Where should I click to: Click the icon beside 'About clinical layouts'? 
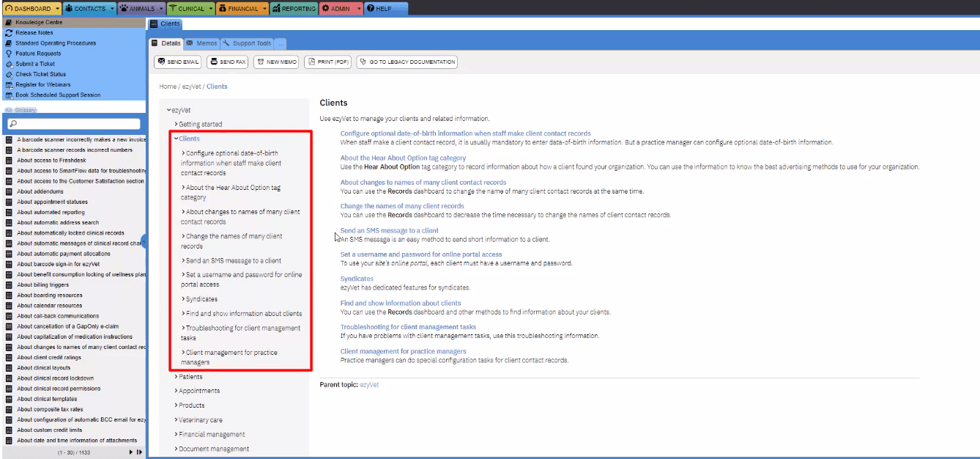9,368
